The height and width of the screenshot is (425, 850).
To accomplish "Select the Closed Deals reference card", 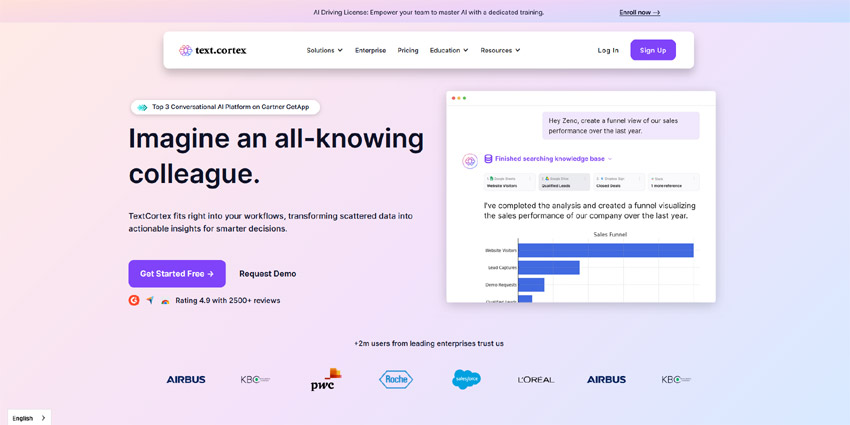I will (x=619, y=182).
